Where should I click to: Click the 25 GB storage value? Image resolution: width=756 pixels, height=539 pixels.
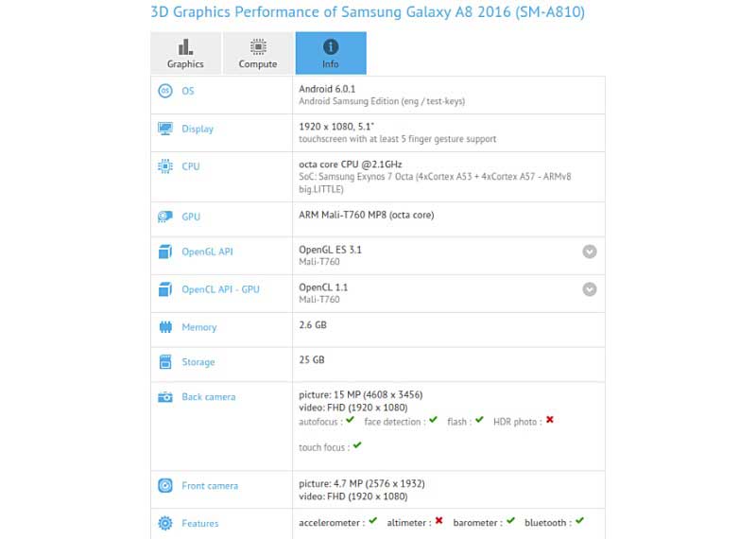tap(312, 359)
